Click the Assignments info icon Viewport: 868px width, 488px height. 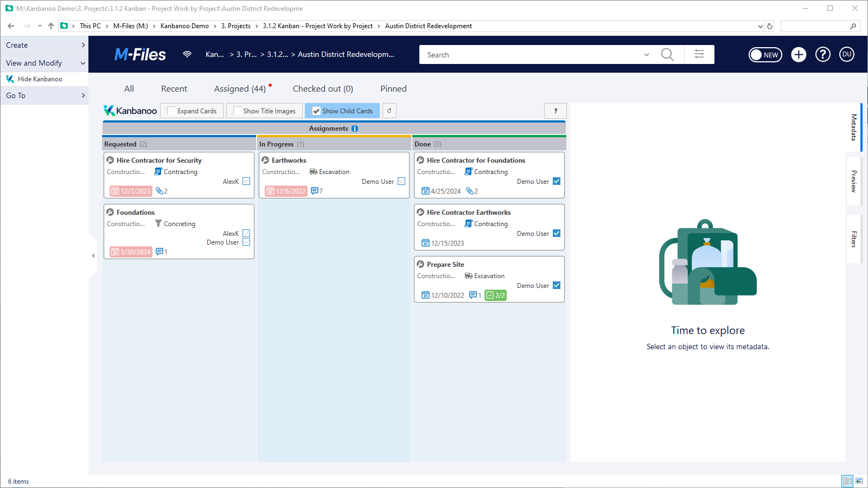pyautogui.click(x=355, y=129)
